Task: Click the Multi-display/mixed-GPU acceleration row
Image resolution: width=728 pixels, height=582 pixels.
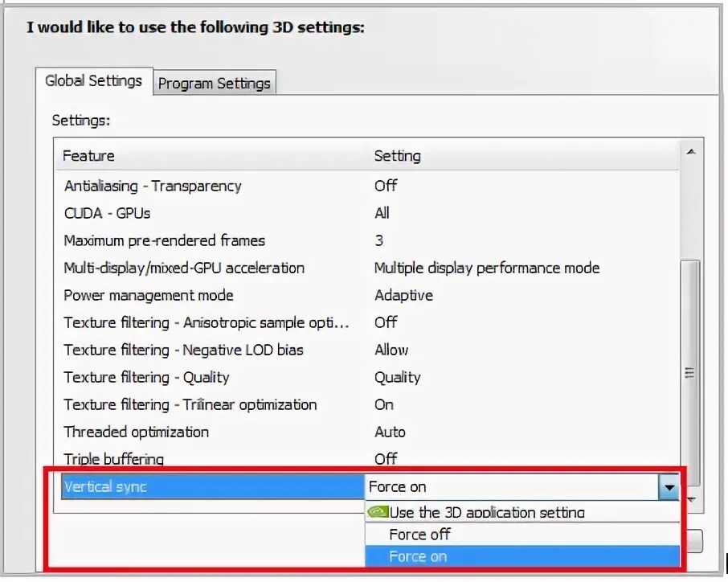Action: [185, 268]
